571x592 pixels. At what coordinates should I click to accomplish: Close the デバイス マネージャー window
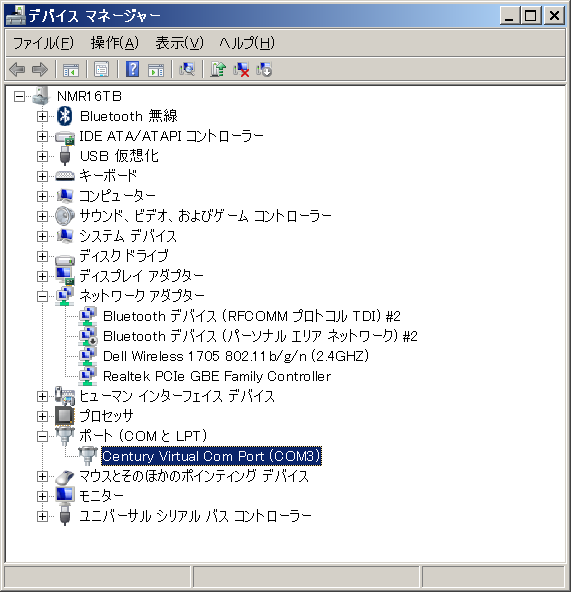[554, 16]
